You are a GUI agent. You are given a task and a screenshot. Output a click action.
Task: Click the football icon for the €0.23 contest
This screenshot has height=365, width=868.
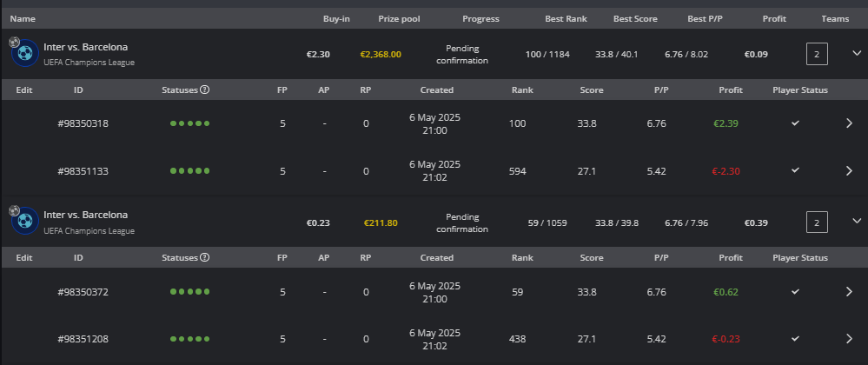(x=25, y=221)
